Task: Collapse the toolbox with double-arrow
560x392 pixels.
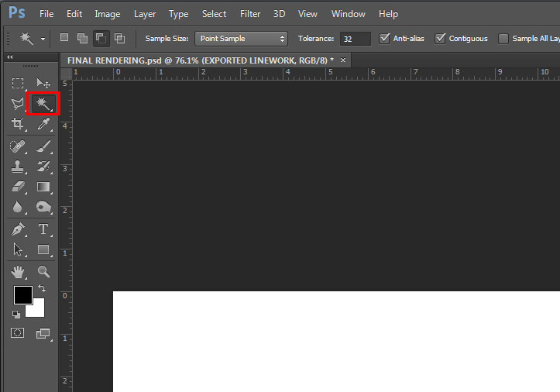Action: (x=9, y=57)
